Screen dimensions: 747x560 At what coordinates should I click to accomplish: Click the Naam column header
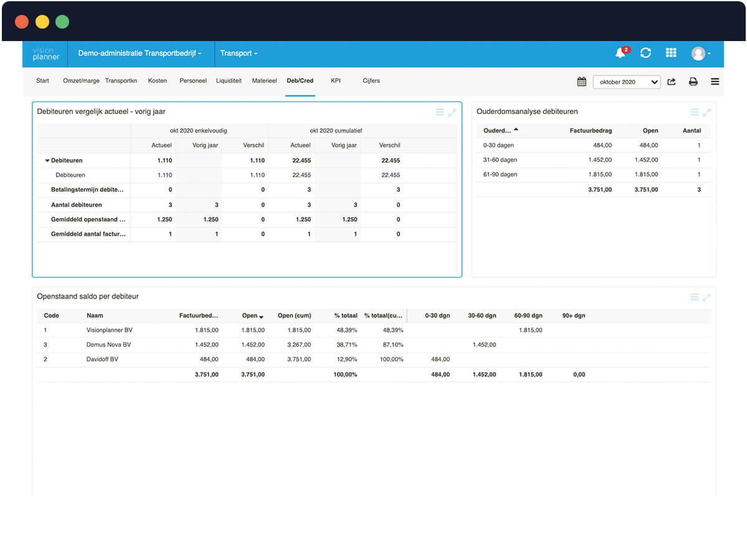point(95,315)
